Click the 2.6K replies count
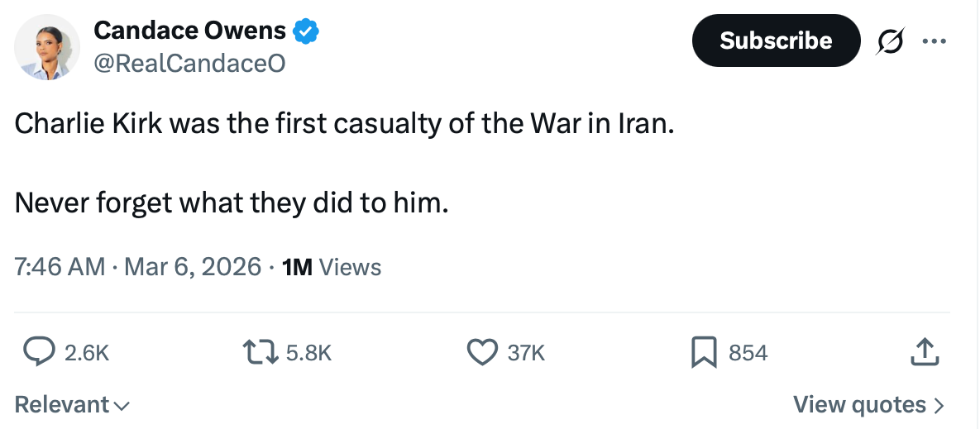 tap(86, 354)
